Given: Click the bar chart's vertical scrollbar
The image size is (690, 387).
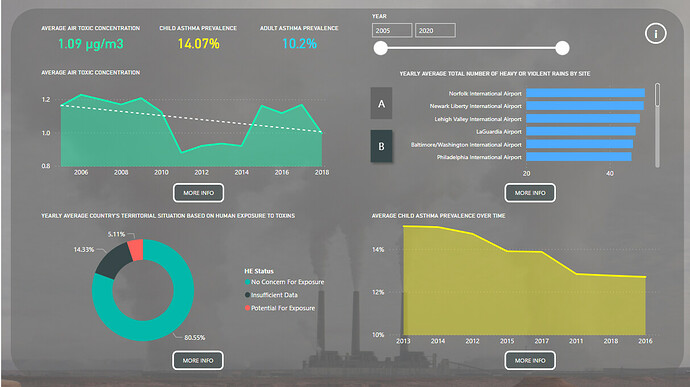Looking at the screenshot, I should coord(657,125).
